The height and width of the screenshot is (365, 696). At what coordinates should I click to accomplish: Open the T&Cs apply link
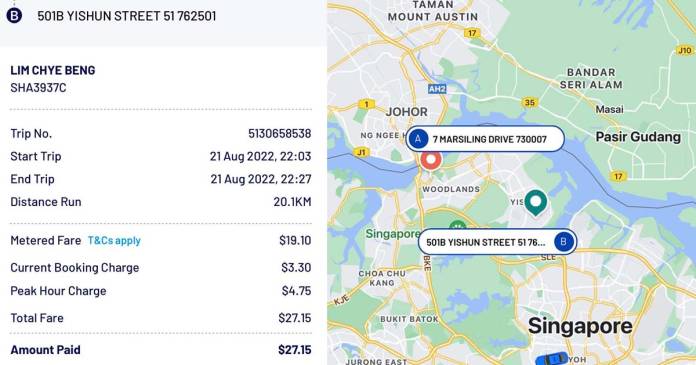(x=114, y=241)
